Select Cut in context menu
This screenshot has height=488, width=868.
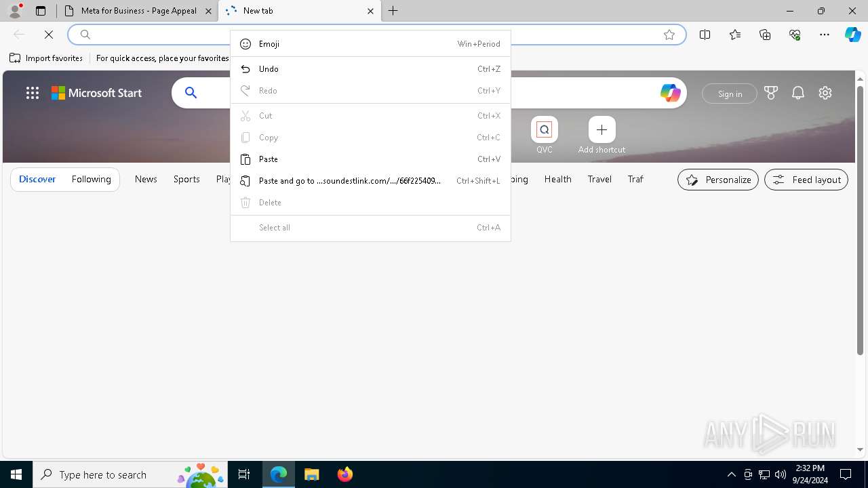coord(370,116)
